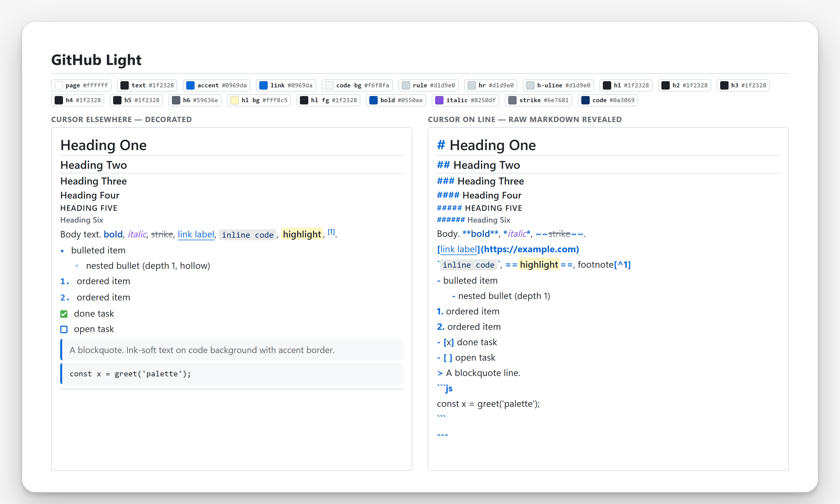Click the struck-through strike word in decorated body
The height and width of the screenshot is (504, 840).
pyautogui.click(x=162, y=234)
